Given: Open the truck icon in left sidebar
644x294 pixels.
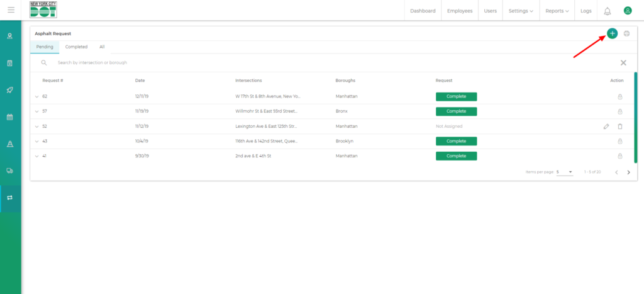Looking at the screenshot, I should pyautogui.click(x=10, y=171).
